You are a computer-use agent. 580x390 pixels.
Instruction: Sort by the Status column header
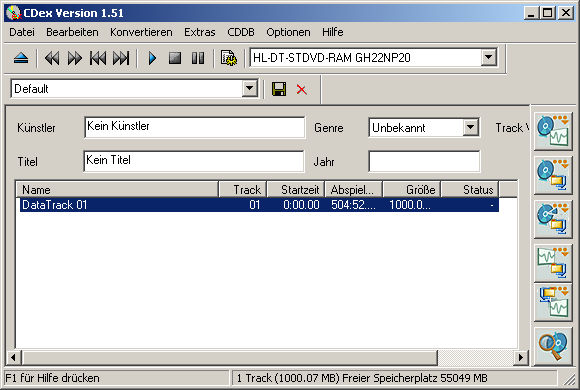tap(470, 189)
